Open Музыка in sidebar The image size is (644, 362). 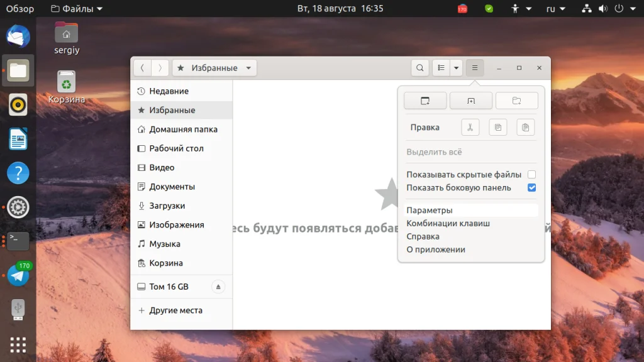point(181,244)
